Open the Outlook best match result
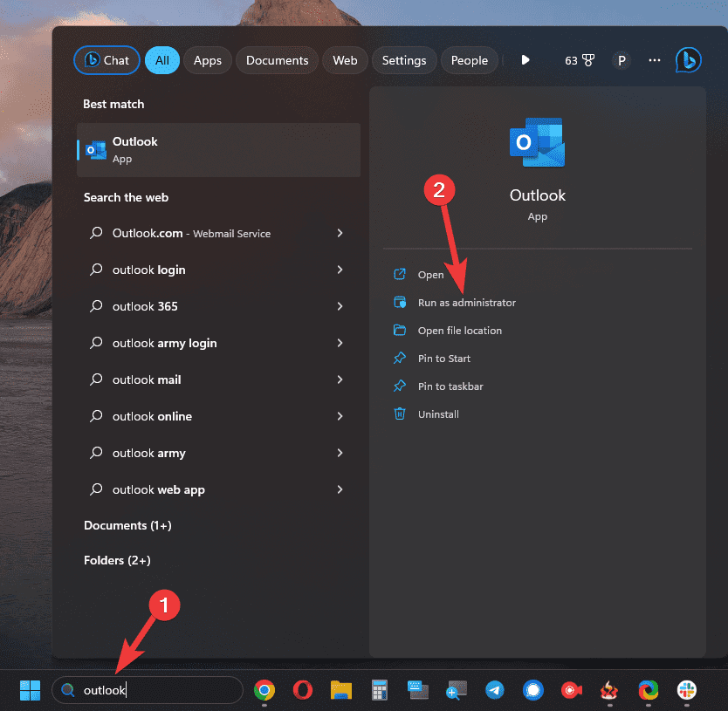Screen dimensions: 728x711 point(218,150)
